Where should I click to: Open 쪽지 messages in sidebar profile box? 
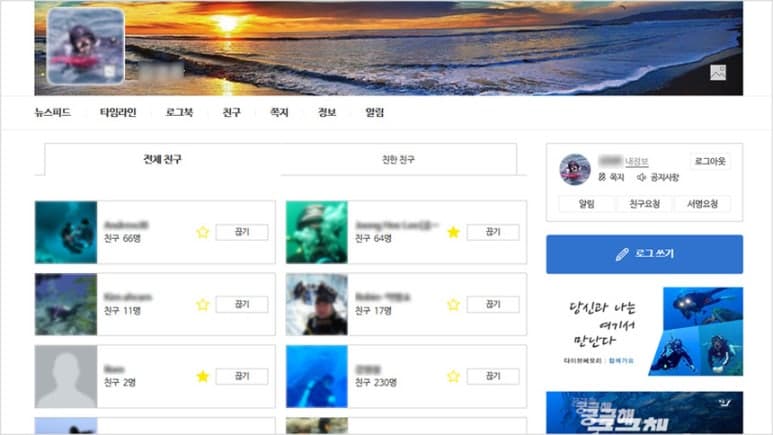[611, 177]
